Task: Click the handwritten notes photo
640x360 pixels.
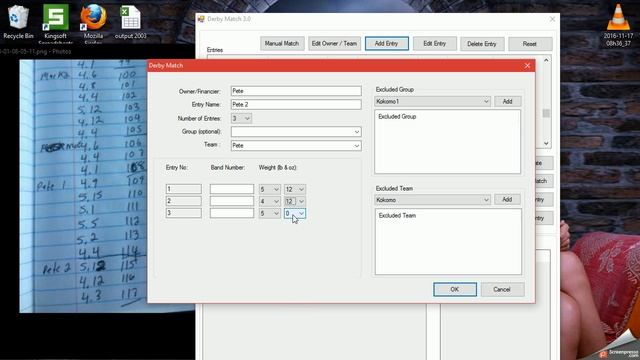Action: (84, 186)
